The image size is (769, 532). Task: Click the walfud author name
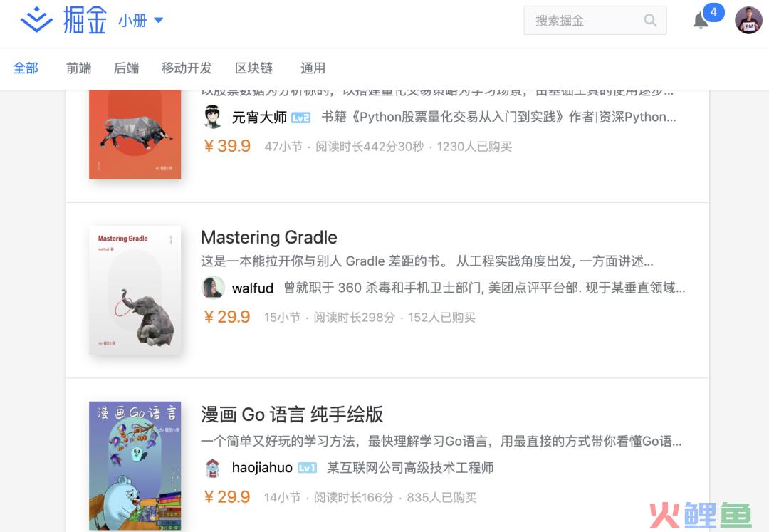253,288
